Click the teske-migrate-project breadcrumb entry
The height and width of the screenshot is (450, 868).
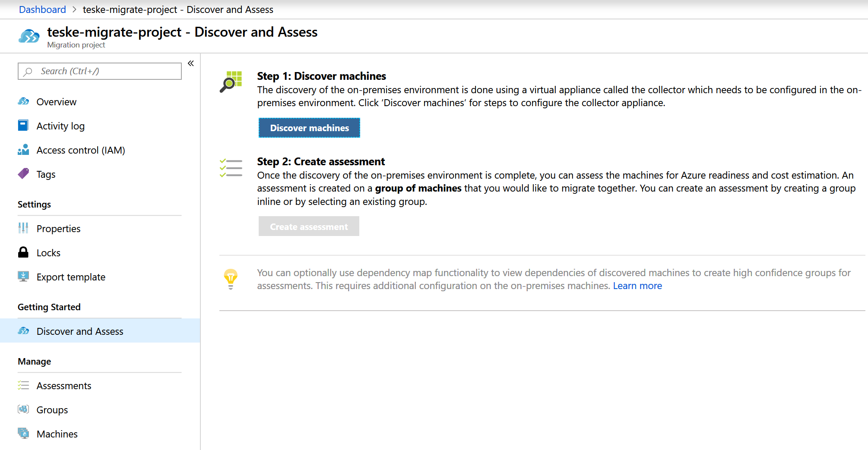click(178, 9)
